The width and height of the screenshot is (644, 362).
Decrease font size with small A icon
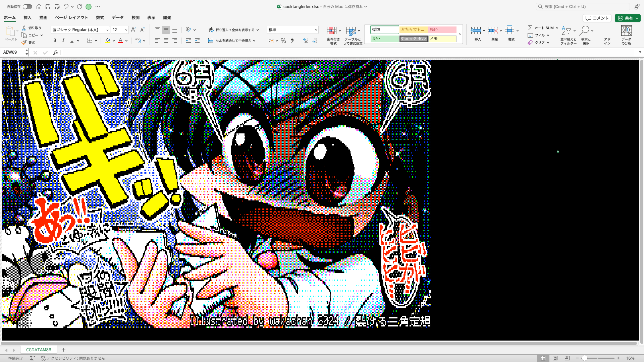pyautogui.click(x=142, y=30)
